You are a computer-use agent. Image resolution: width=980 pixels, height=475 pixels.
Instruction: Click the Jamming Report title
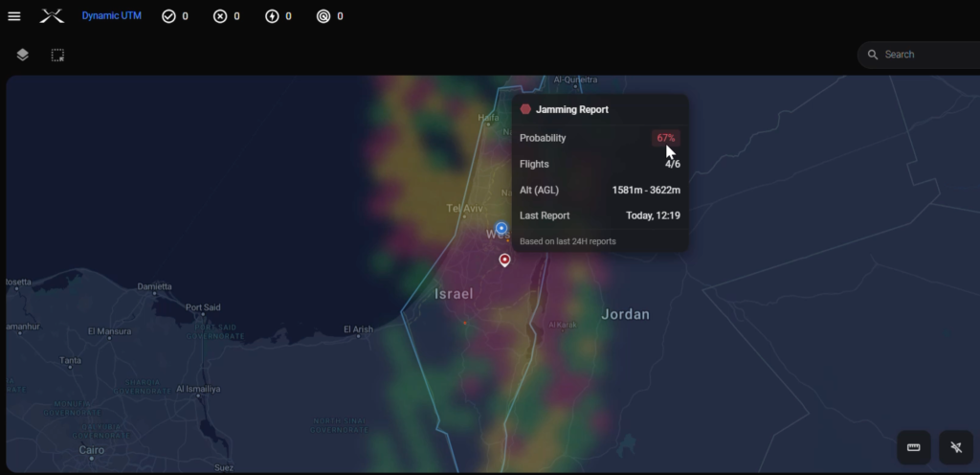pos(572,109)
